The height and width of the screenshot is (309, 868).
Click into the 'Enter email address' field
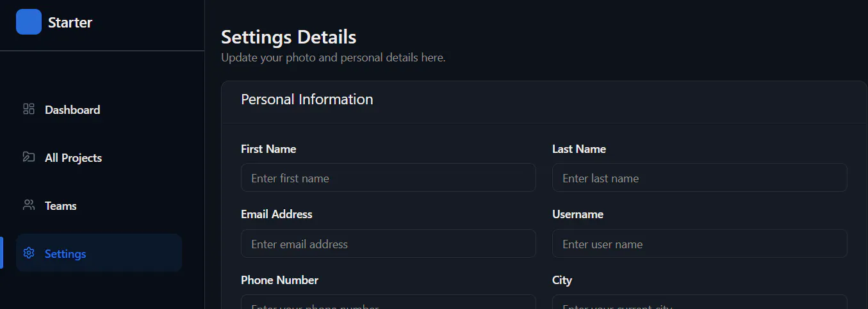tap(388, 243)
